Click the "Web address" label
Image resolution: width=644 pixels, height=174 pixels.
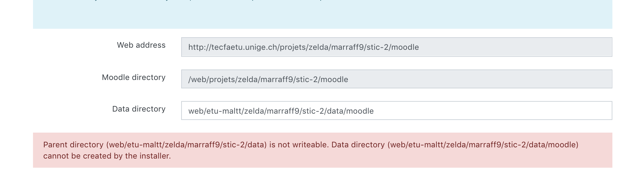[x=141, y=45]
